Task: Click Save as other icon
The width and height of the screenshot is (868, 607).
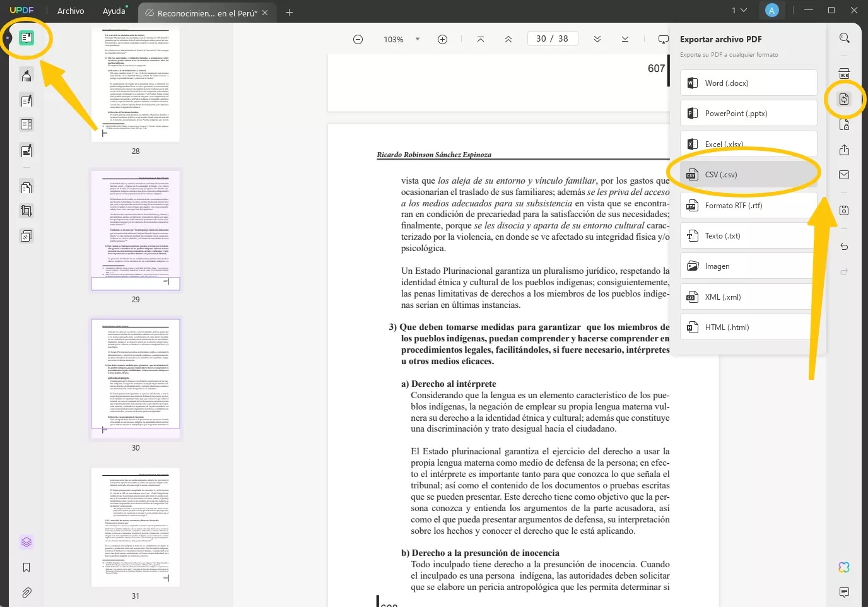Action: [x=844, y=210]
